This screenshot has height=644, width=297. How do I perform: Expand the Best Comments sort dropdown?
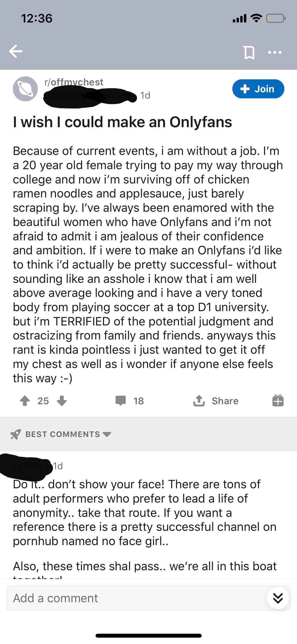coord(107,434)
